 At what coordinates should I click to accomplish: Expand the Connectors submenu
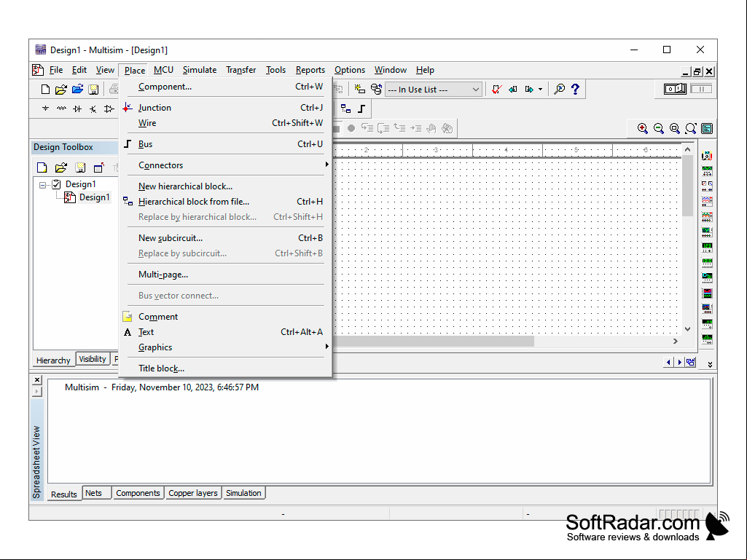point(227,165)
